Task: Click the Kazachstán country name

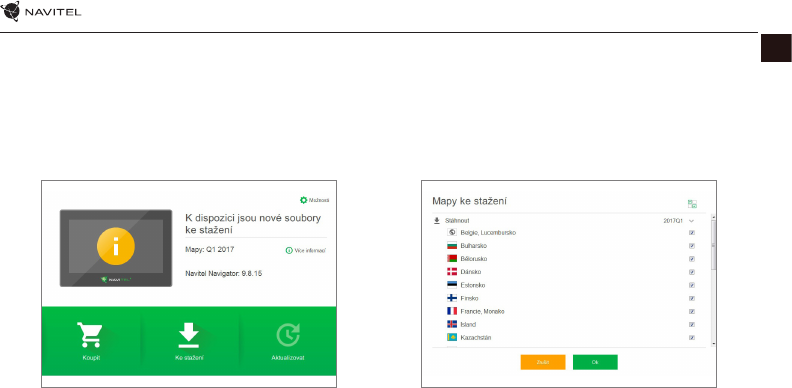Action: pyautogui.click(x=476, y=337)
